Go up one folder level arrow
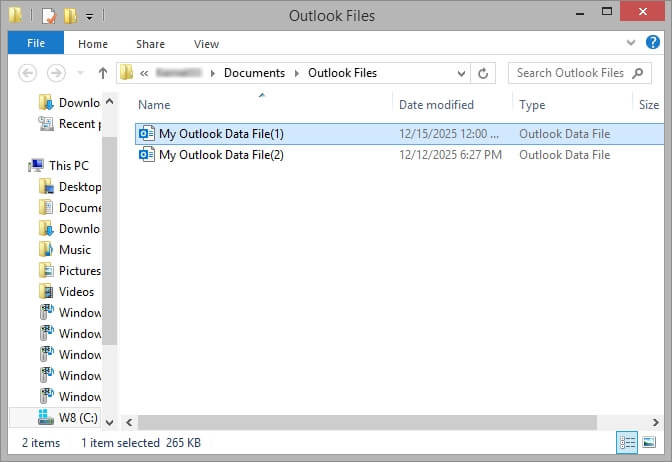672x462 pixels. pyautogui.click(x=102, y=73)
